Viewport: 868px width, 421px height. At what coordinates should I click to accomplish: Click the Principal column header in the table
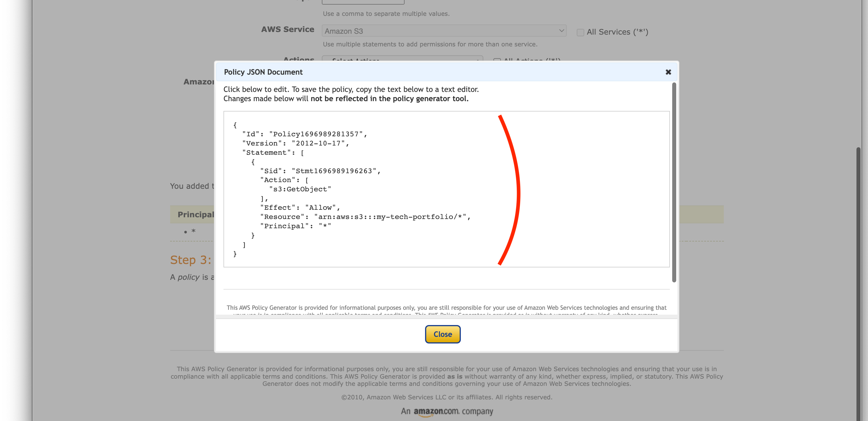(x=196, y=215)
